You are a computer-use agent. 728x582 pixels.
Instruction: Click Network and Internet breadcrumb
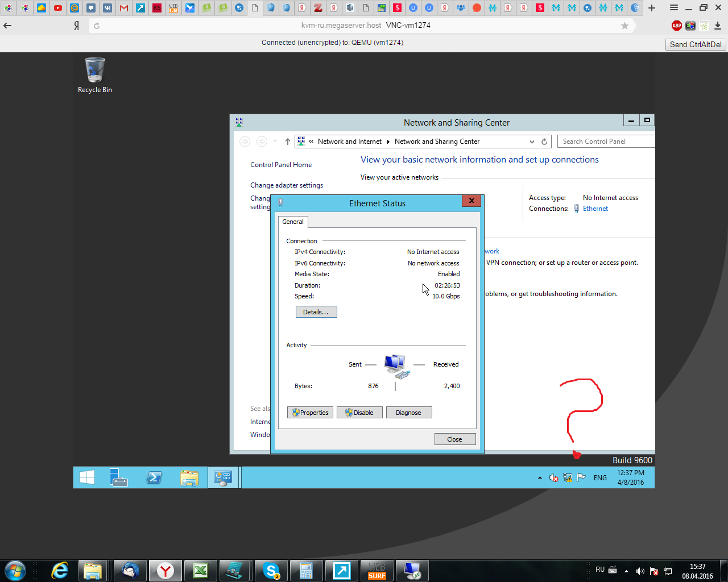point(350,142)
